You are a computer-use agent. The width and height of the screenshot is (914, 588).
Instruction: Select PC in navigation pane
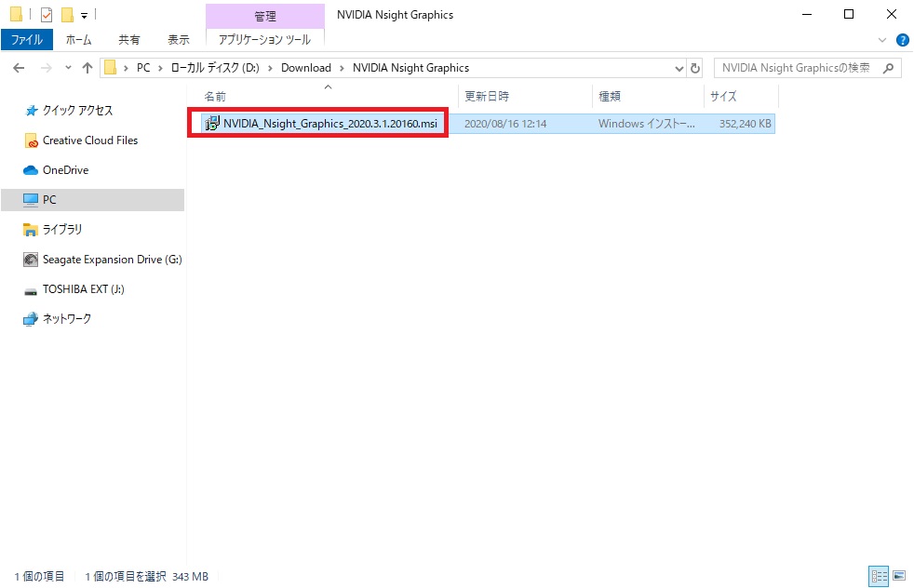(x=93, y=200)
